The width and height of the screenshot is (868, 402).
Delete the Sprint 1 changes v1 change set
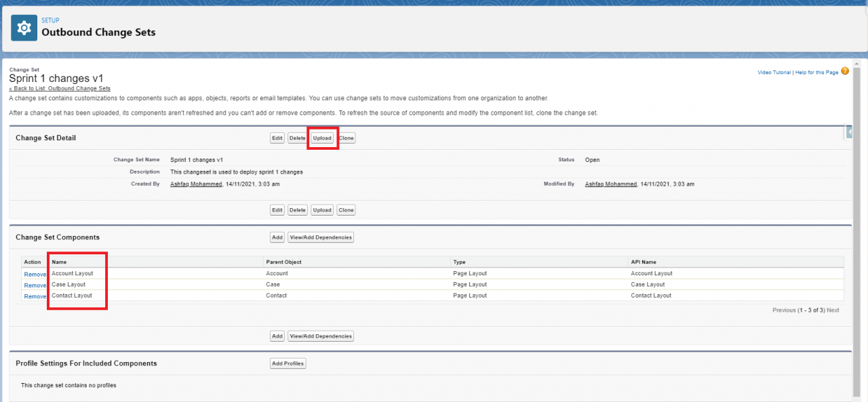click(x=297, y=138)
